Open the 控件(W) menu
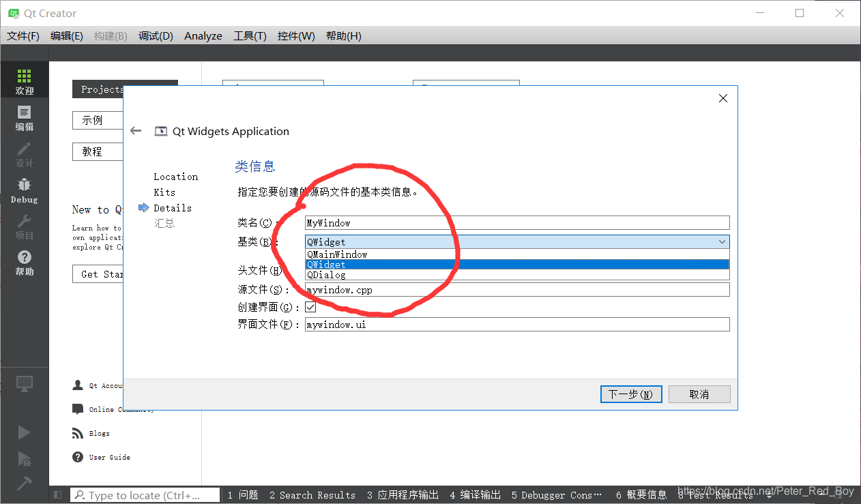This screenshot has width=861, height=504. [x=296, y=35]
